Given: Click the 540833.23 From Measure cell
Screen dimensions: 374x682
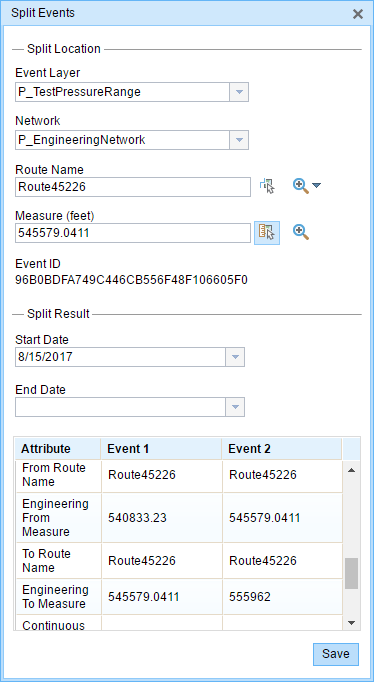Looking at the screenshot, I should point(161,518).
